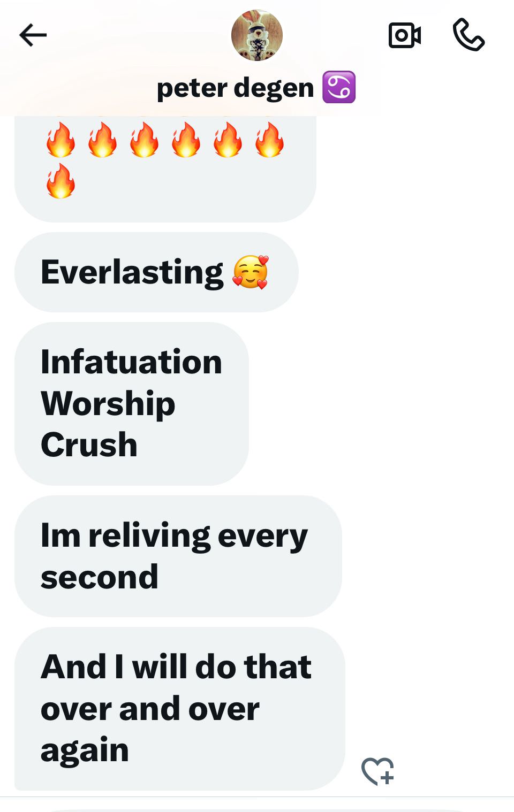Select the "Im reliving every second" message
The height and width of the screenshot is (812, 514).
pos(178,556)
